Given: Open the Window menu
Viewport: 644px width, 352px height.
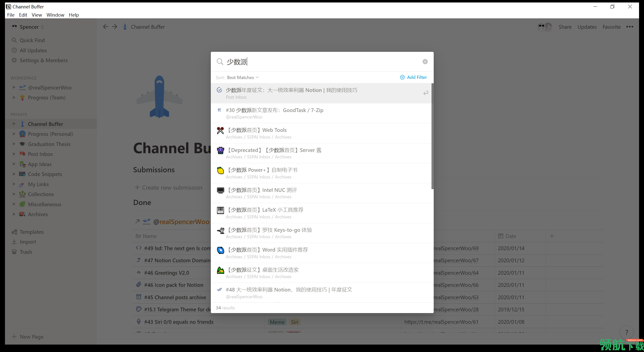Looking at the screenshot, I should pyautogui.click(x=55, y=15).
